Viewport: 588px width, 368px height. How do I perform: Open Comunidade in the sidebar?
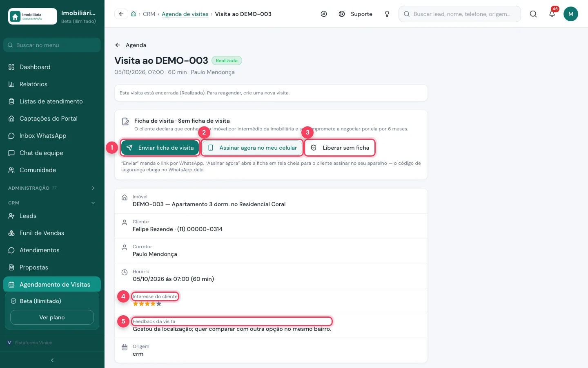(52, 170)
